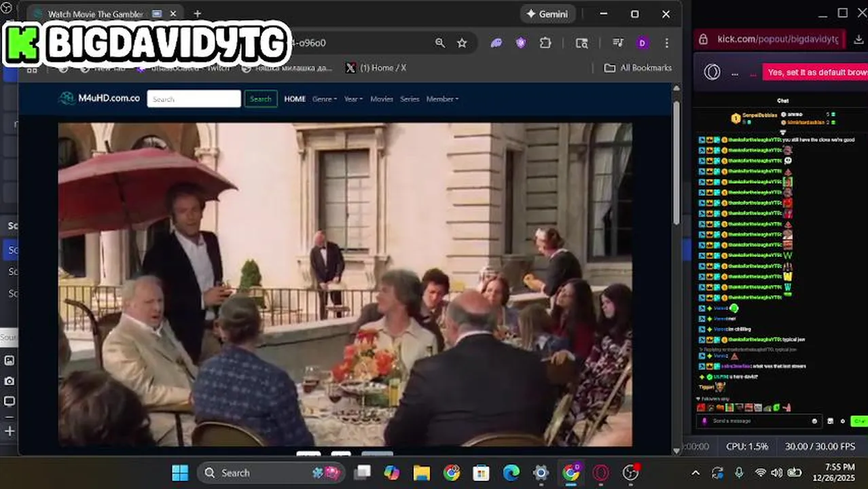
Task: Click Yes, set it as default browser
Action: tap(817, 72)
